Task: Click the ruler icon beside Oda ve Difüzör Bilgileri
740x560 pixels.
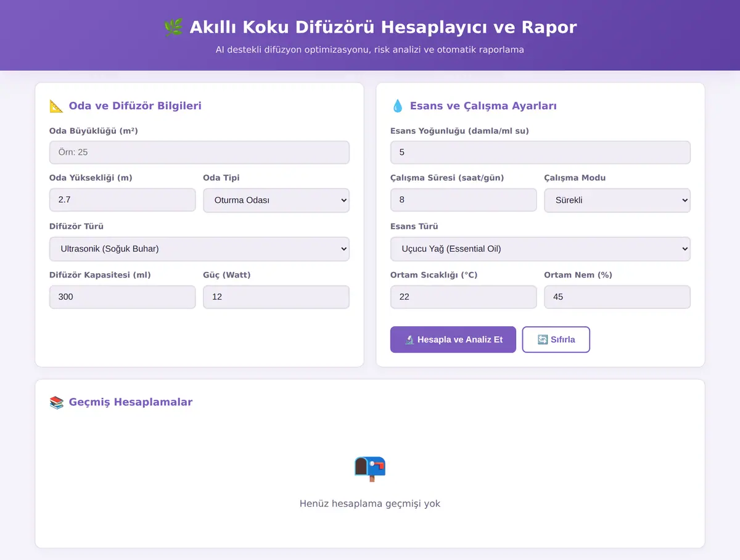Action: (x=56, y=106)
